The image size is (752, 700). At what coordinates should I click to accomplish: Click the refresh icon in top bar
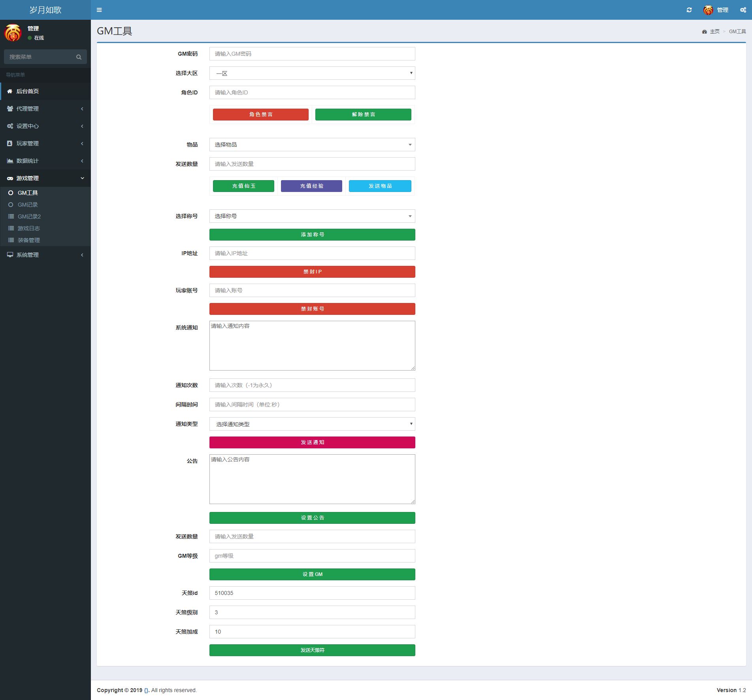(x=689, y=10)
